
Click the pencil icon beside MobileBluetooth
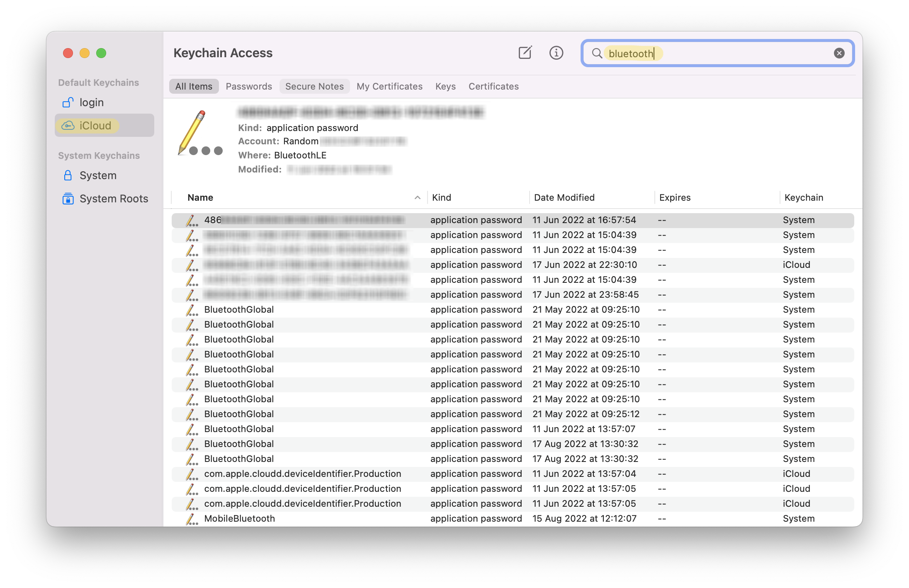192,518
